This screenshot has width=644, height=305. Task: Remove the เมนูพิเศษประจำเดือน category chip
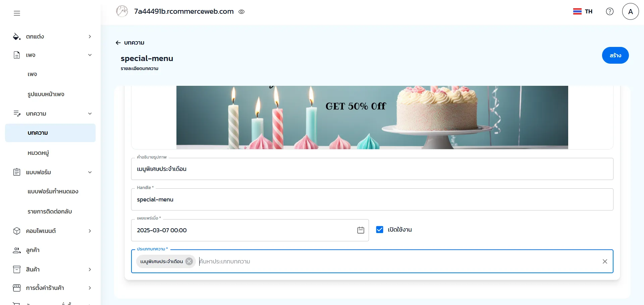(x=189, y=261)
